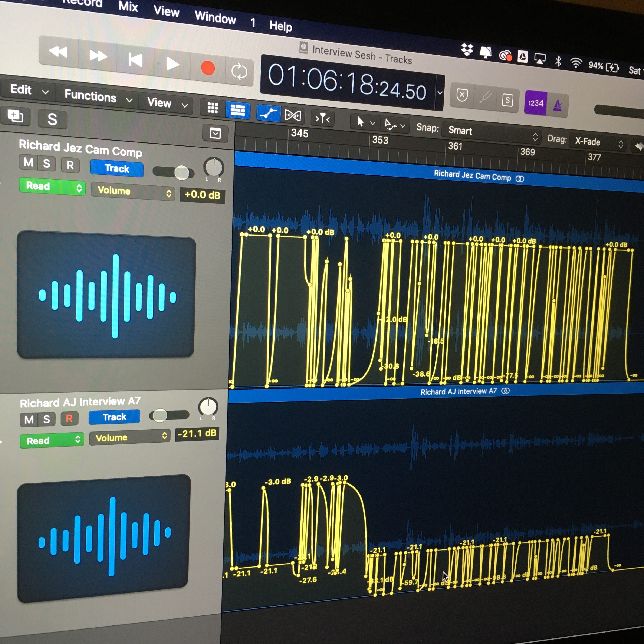
Task: Click the grid view icon
Action: [x=213, y=108]
